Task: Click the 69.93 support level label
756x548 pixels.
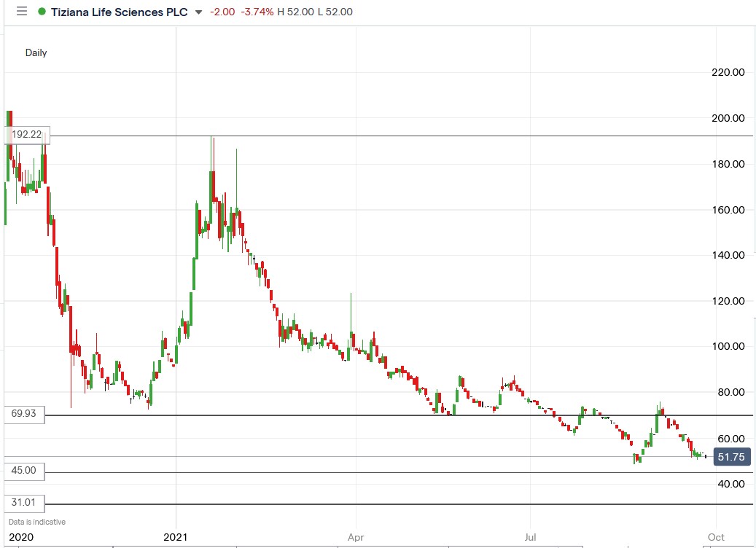Action: (x=23, y=415)
